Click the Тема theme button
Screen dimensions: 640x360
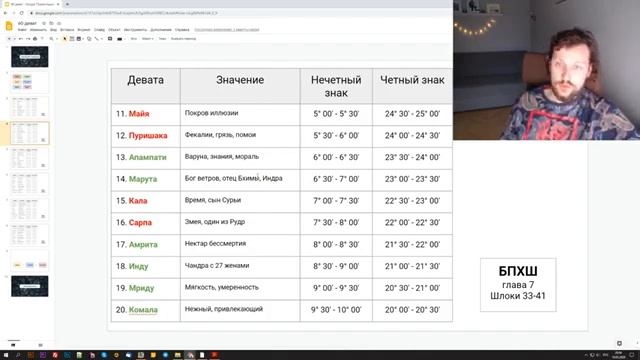(162, 39)
